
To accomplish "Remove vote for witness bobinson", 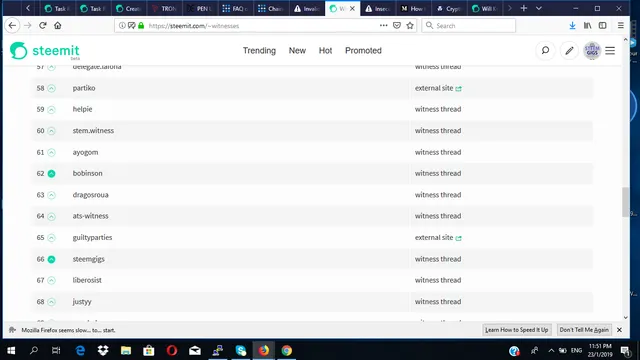I will pos(51,173).
